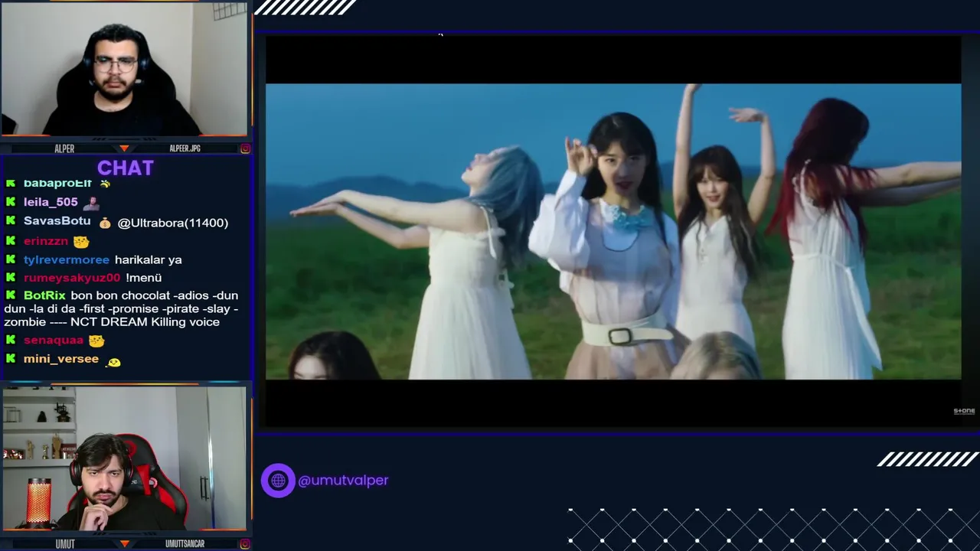Click the orange triangle under Alper's webcam

pos(124,148)
